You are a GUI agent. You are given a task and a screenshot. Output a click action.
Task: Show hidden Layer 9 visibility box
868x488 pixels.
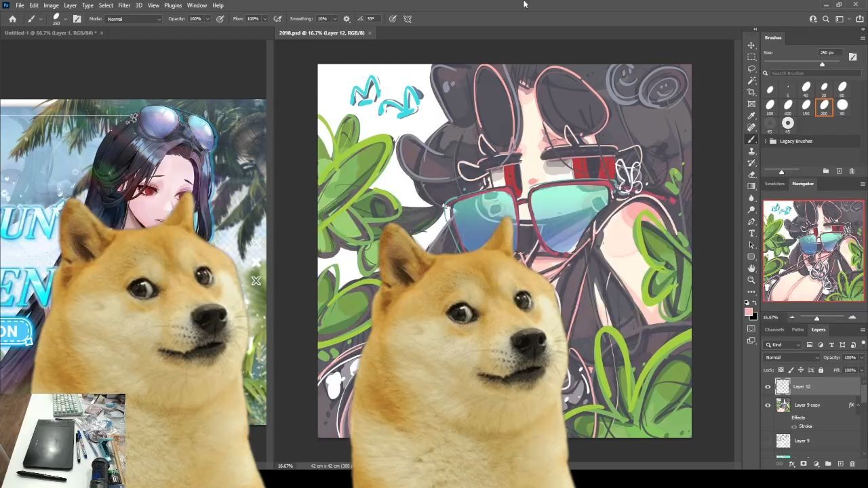768,441
